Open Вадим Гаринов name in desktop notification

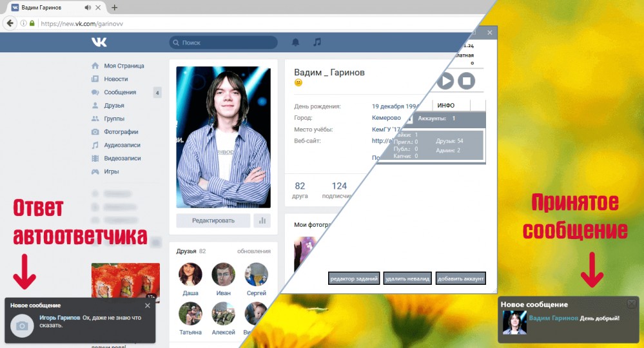pyautogui.click(x=553, y=318)
